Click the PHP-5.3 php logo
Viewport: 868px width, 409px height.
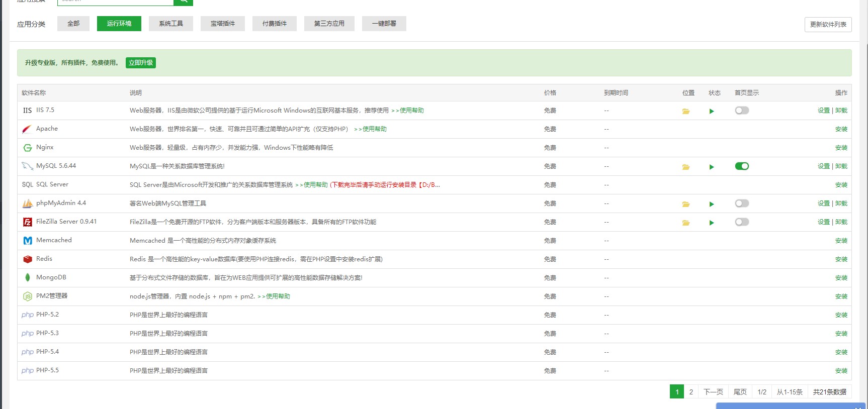click(x=28, y=334)
